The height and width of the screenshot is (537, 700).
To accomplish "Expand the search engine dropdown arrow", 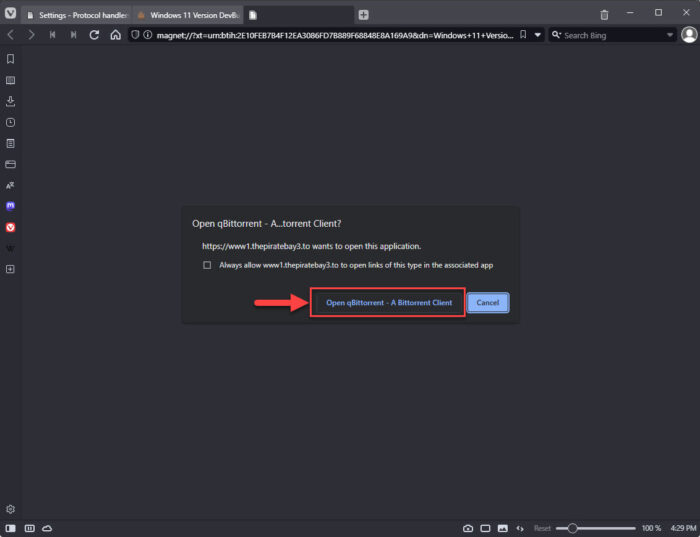I will (x=670, y=35).
